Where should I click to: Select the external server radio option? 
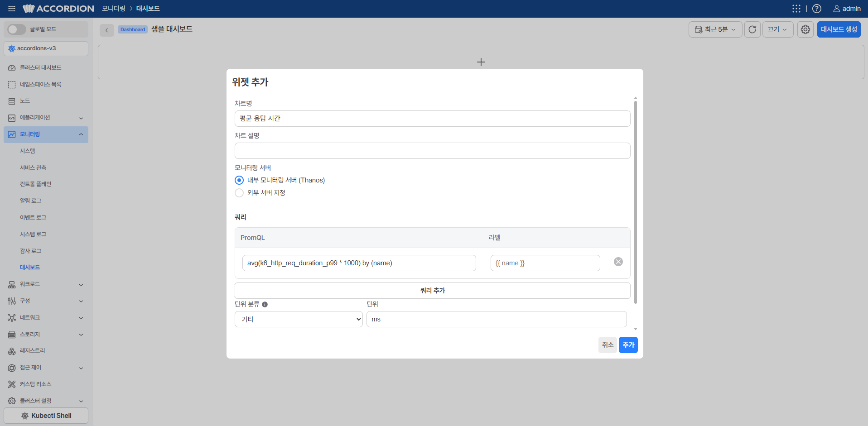(x=239, y=193)
